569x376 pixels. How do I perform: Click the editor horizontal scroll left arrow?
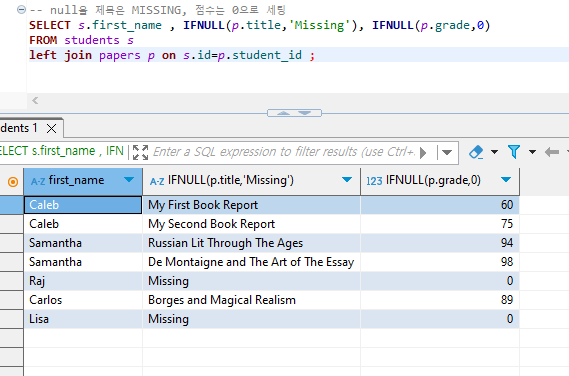[x=35, y=101]
